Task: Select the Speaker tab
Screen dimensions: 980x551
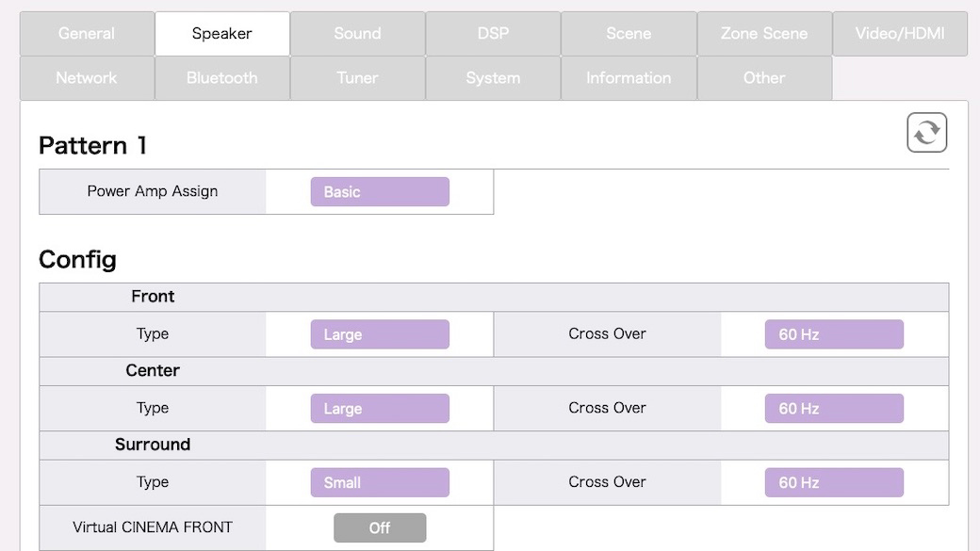Action: pos(221,34)
